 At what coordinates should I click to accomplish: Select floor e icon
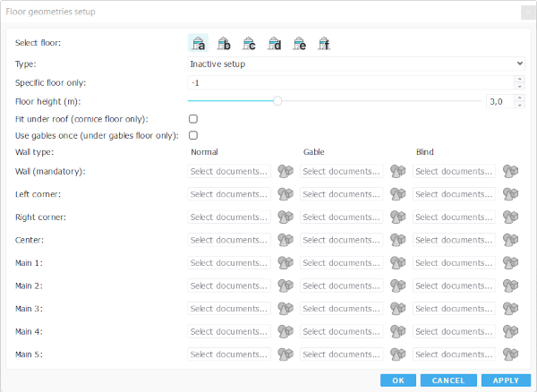[299, 43]
